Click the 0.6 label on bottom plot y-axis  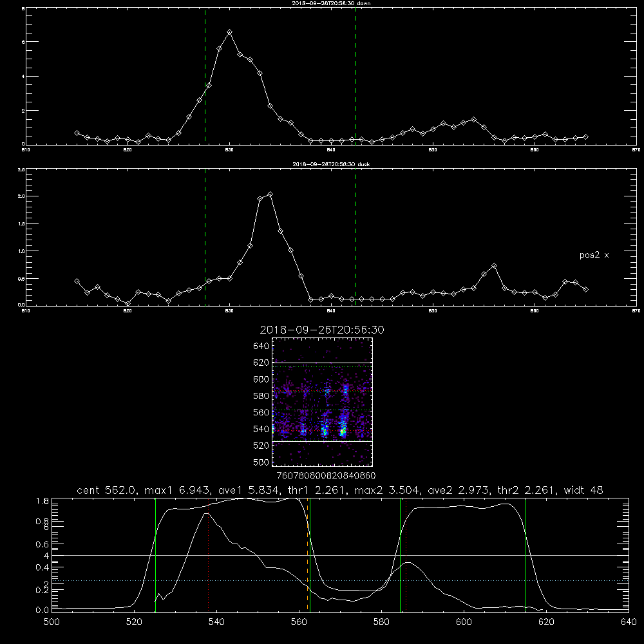pyautogui.click(x=43, y=544)
